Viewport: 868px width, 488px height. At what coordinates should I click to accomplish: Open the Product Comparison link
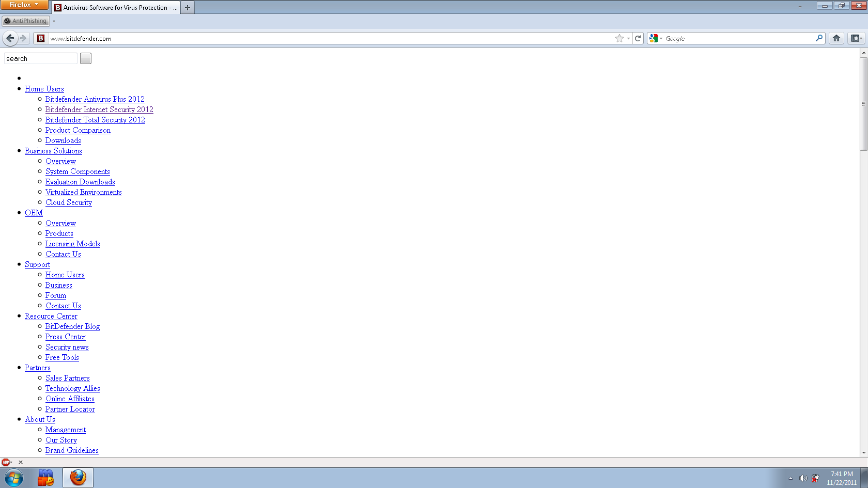pyautogui.click(x=78, y=130)
